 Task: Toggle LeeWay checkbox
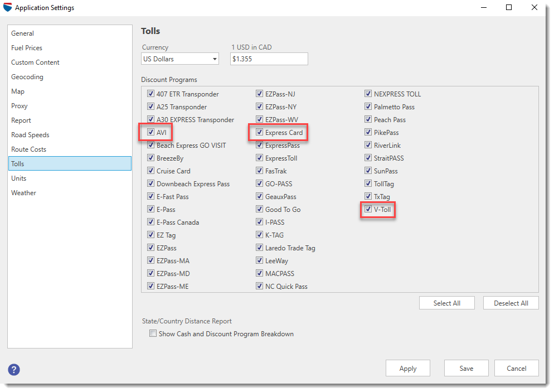click(x=260, y=260)
